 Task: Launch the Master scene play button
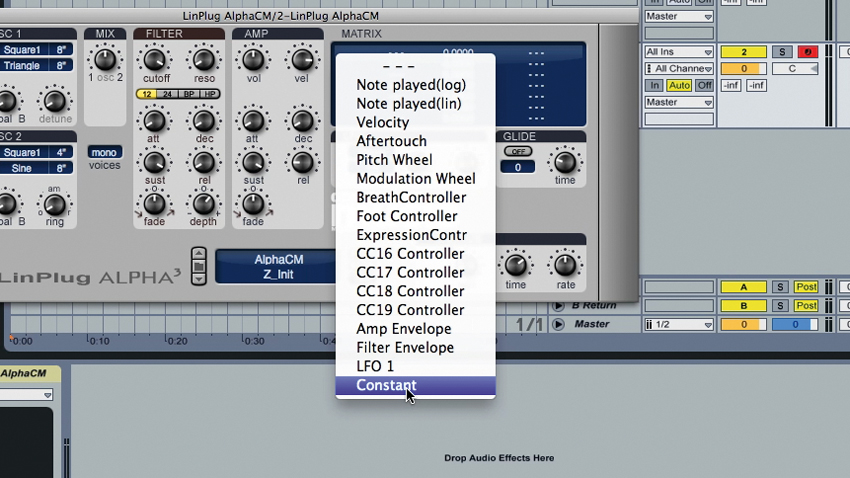point(558,324)
